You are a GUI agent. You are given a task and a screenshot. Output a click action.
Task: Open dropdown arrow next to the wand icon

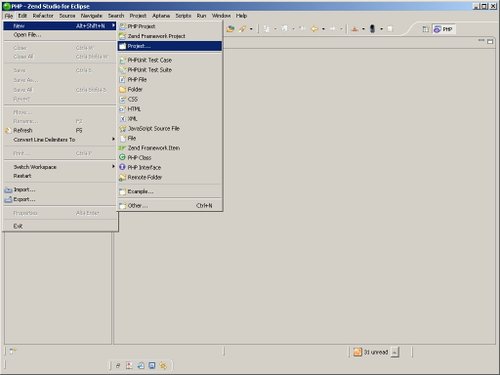[251, 29]
